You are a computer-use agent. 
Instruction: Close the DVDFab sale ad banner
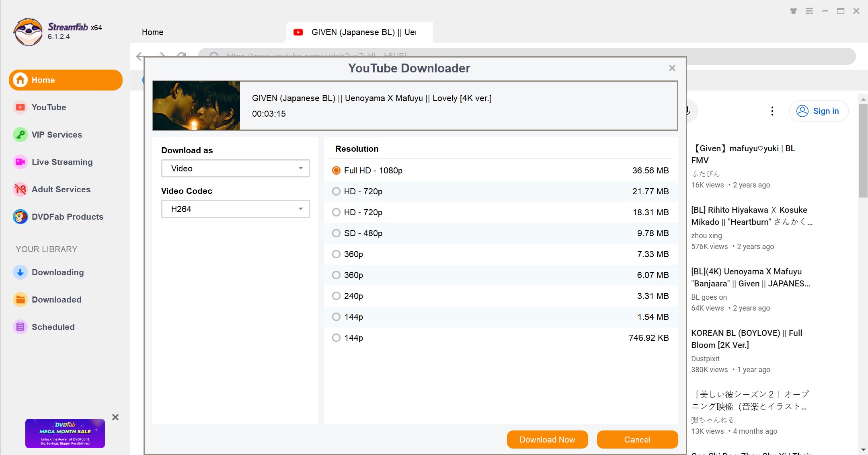coord(115,417)
